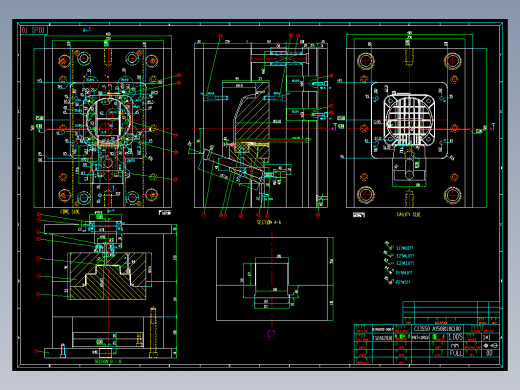Click the empty revision table above title block
The image size is (520, 390).
[451, 312]
